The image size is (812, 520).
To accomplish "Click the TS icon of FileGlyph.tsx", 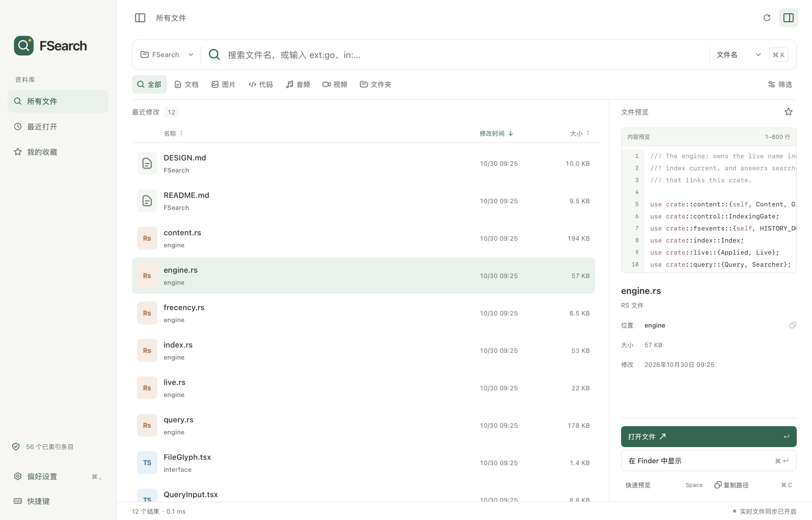I will click(147, 463).
